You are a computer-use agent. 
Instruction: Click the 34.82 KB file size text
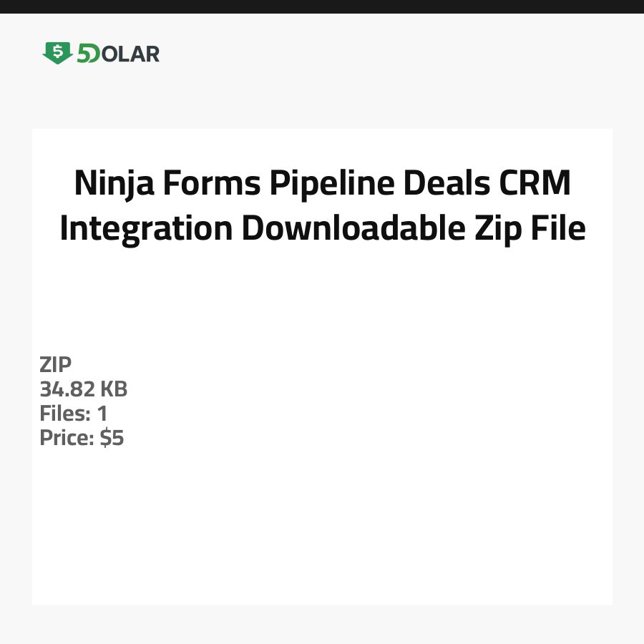click(84, 389)
